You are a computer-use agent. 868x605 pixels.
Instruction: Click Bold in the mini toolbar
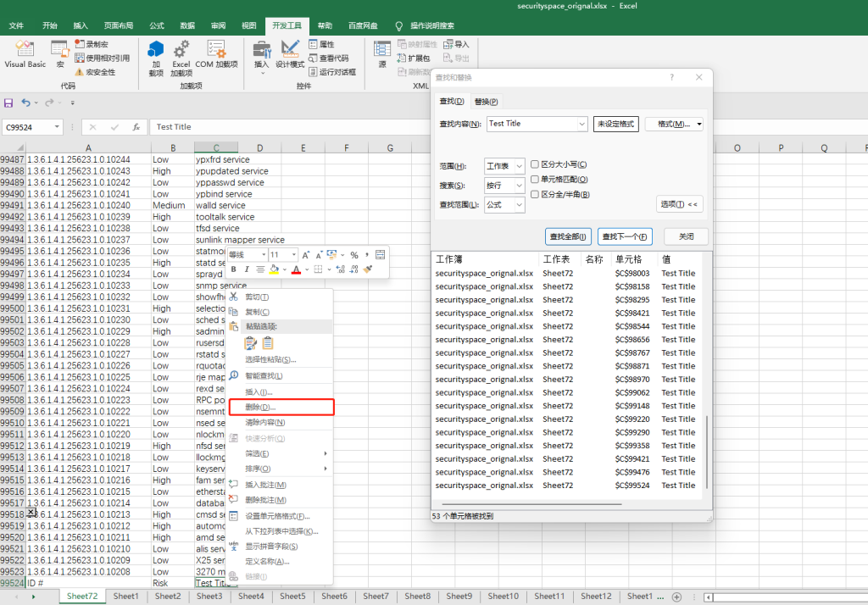coord(234,269)
